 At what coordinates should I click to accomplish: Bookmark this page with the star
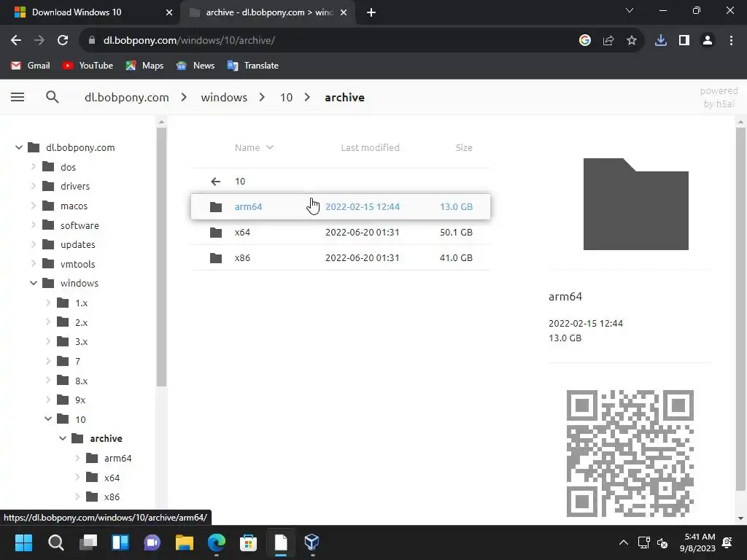pyautogui.click(x=632, y=41)
